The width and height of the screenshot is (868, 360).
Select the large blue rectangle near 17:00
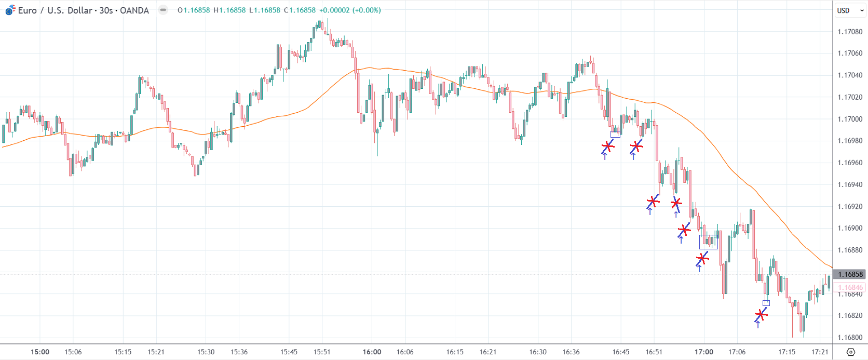point(708,242)
